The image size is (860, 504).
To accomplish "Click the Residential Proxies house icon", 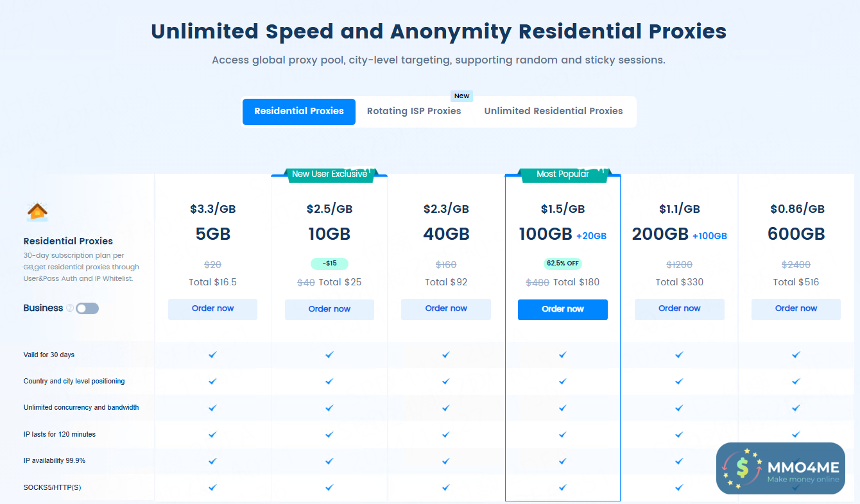I will (x=38, y=211).
